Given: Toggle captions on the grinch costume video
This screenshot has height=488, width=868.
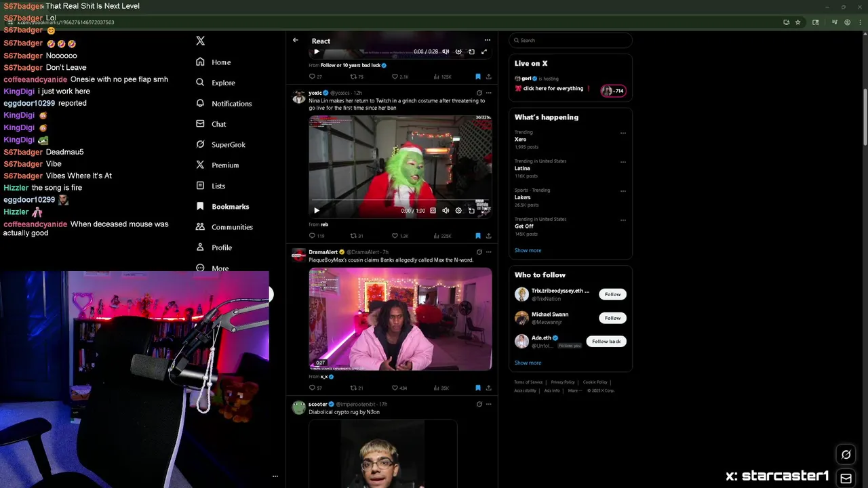Looking at the screenshot, I should (x=433, y=211).
